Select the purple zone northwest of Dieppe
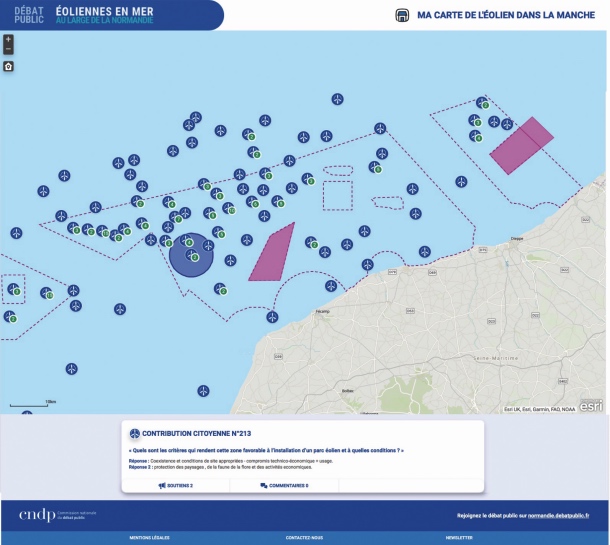 coord(521,145)
